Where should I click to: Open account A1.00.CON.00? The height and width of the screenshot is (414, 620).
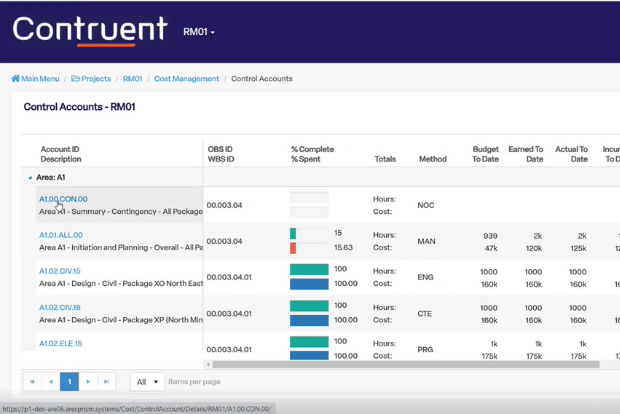click(63, 199)
